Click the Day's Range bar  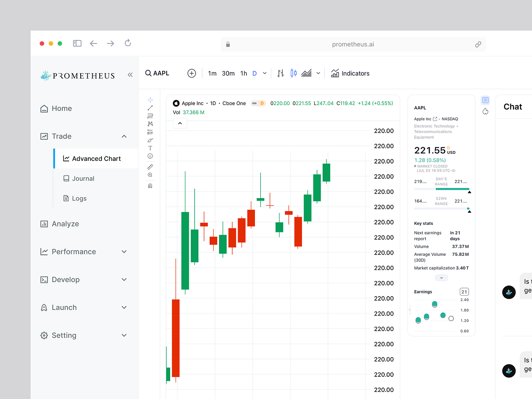pos(442,189)
